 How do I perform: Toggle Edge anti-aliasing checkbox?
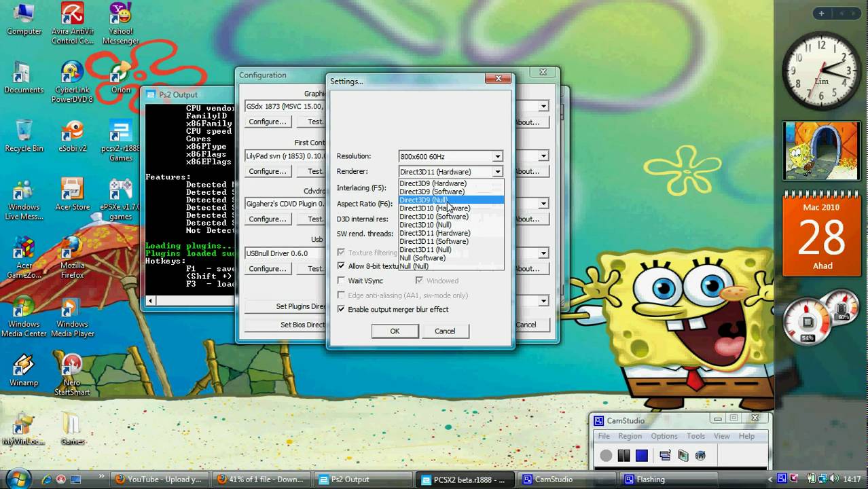coord(341,295)
